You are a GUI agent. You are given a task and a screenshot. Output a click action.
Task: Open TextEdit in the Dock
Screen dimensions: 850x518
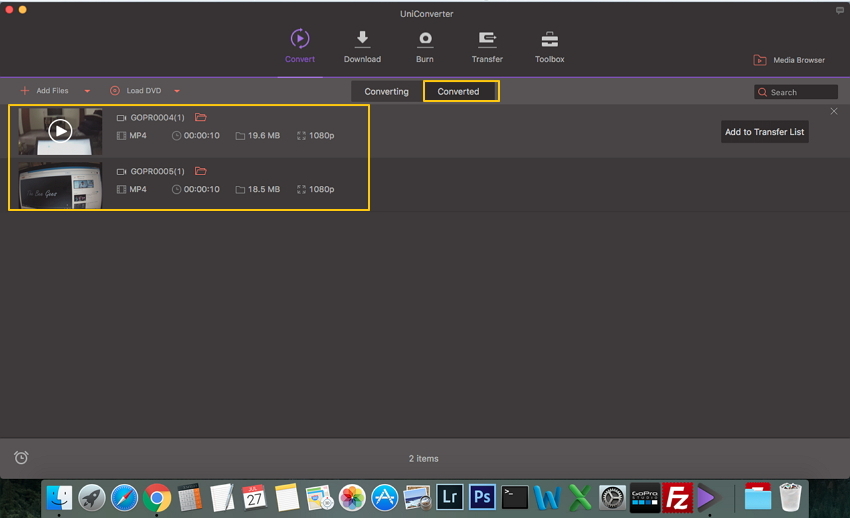pyautogui.click(x=222, y=497)
